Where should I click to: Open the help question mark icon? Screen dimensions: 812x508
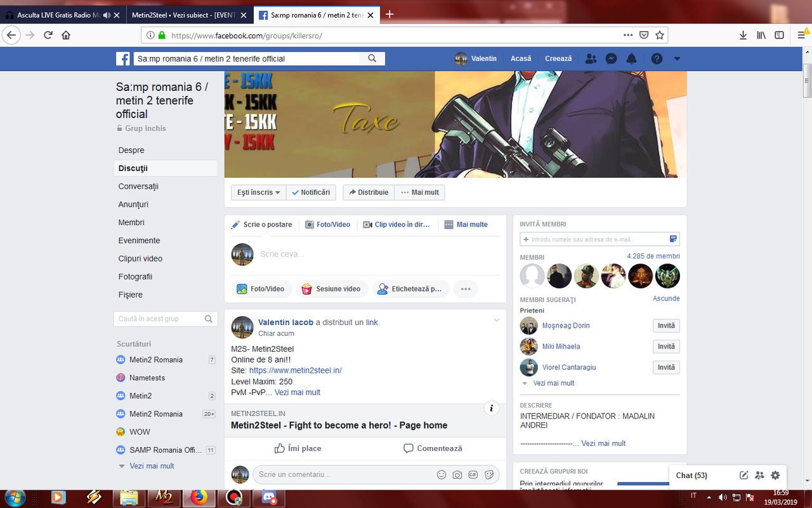[657, 58]
